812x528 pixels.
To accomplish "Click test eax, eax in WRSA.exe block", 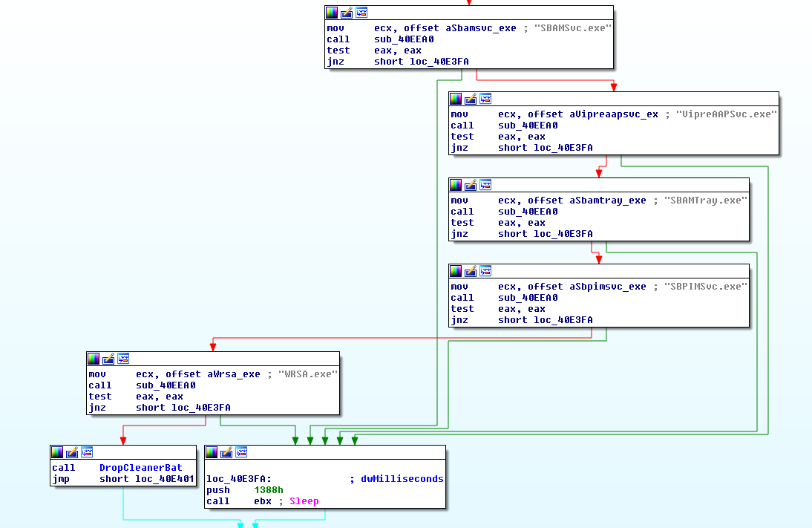I will tap(136, 396).
